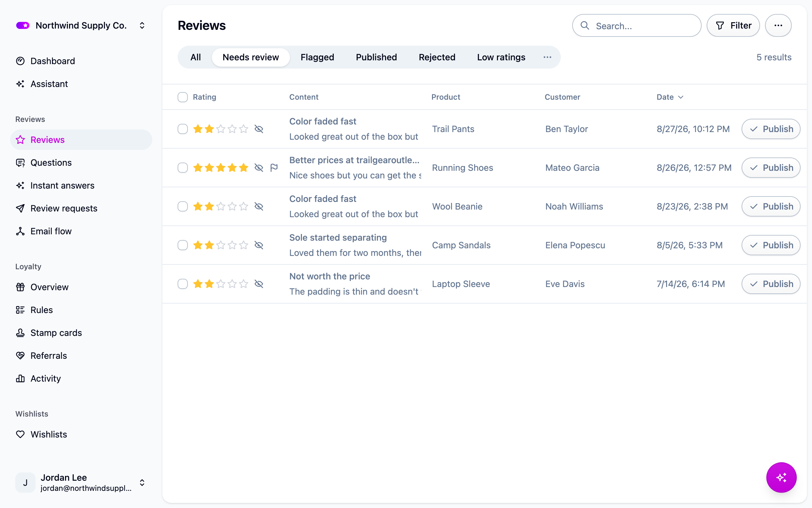The width and height of the screenshot is (812, 508).
Task: Click the Jordan Lee avatar
Action: (25, 483)
